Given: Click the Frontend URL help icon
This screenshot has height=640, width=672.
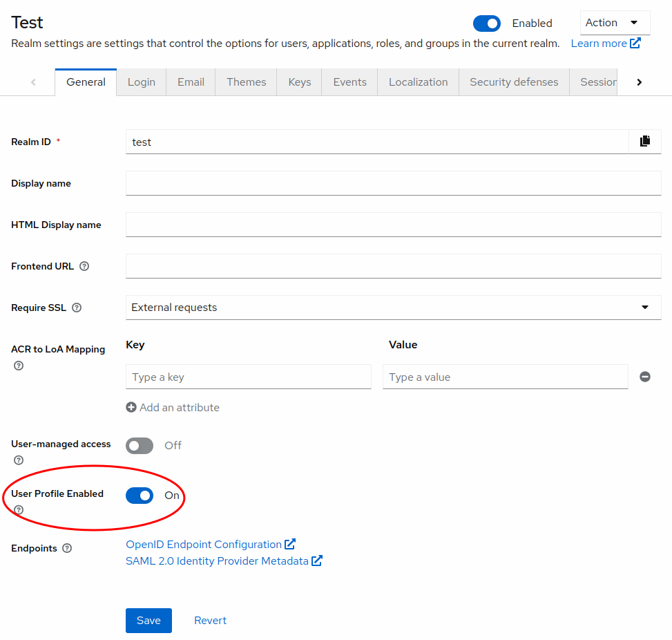Looking at the screenshot, I should 84,266.
